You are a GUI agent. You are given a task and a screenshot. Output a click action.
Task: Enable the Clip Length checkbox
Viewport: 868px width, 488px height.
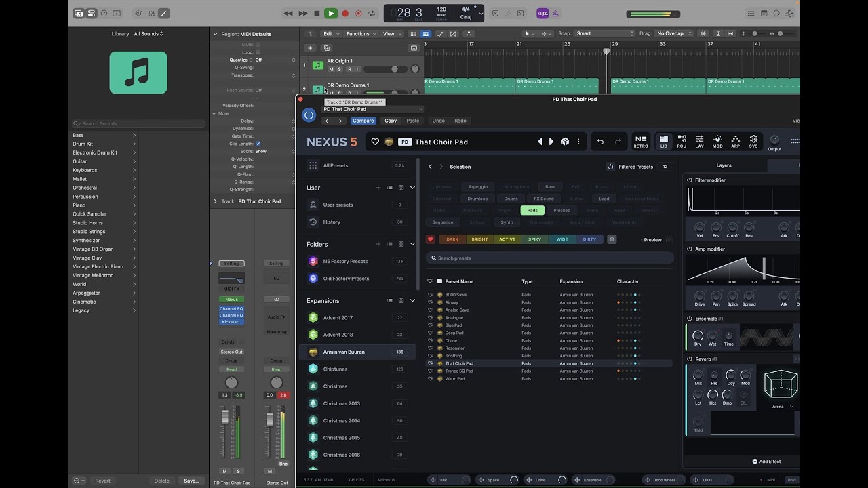point(258,144)
